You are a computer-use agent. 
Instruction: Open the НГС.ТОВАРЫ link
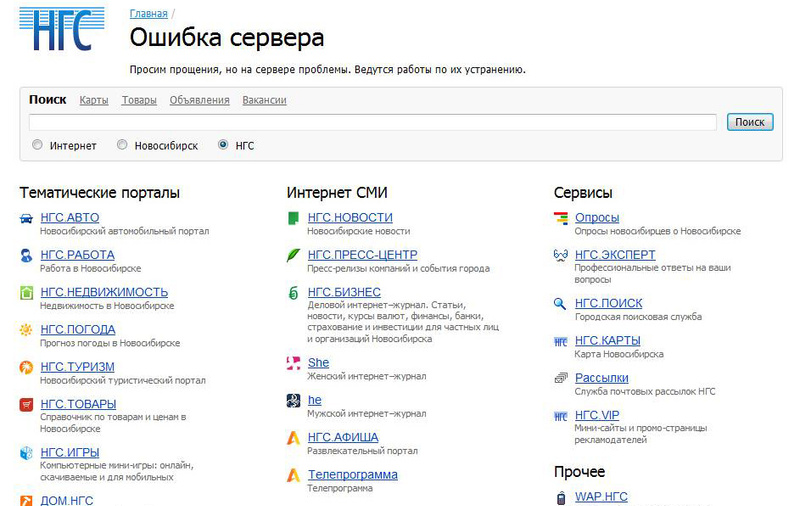[x=79, y=404]
